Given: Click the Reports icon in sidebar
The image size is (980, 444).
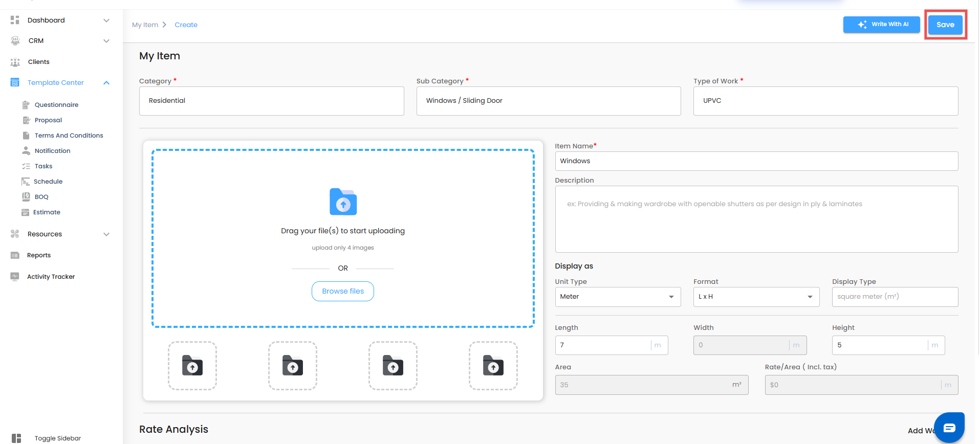Looking at the screenshot, I should (15, 255).
